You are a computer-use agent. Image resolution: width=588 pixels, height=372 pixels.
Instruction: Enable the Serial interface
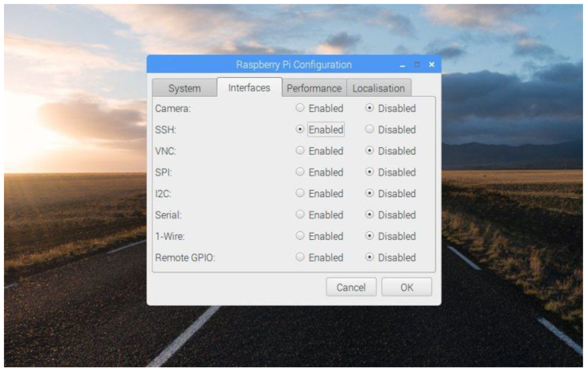tap(300, 215)
